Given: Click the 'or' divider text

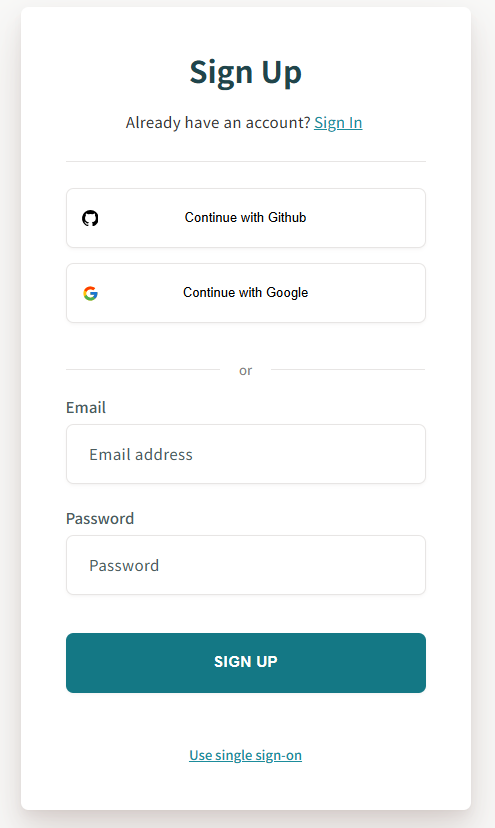Looking at the screenshot, I should point(246,371).
